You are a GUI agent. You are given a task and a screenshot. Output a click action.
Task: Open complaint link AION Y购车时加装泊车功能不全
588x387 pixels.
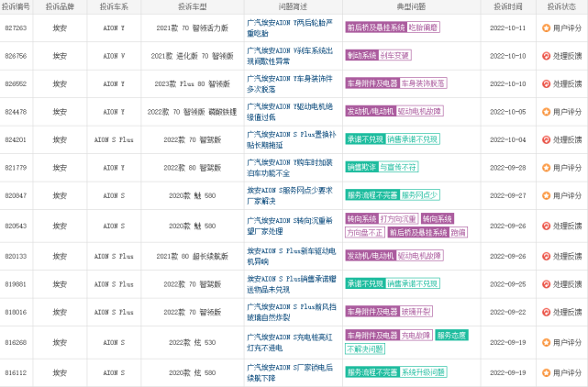coord(290,168)
